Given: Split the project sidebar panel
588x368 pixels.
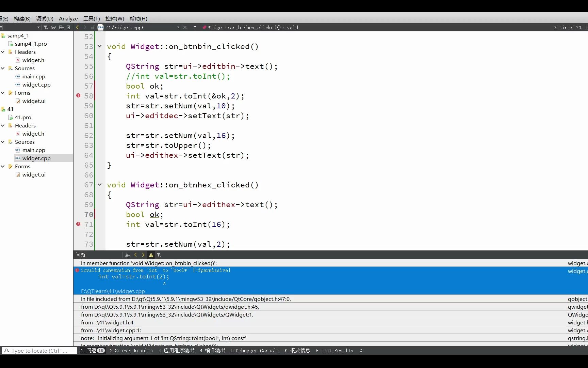Looking at the screenshot, I should tap(61, 27).
